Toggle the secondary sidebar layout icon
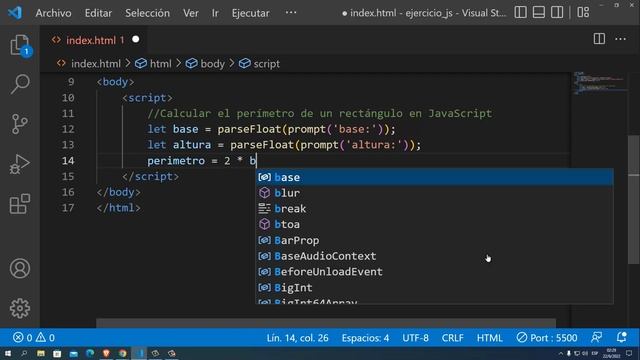Viewport: 640px width, 360px height. point(557,12)
